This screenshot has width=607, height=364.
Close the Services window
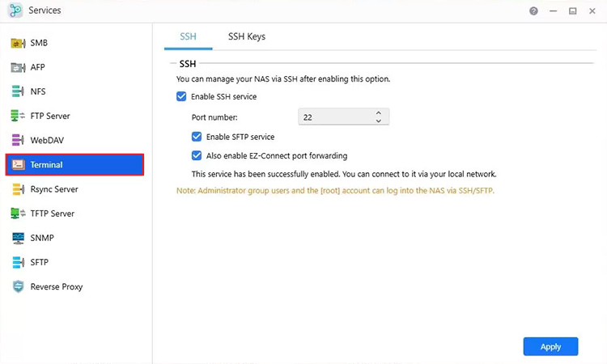click(x=592, y=11)
